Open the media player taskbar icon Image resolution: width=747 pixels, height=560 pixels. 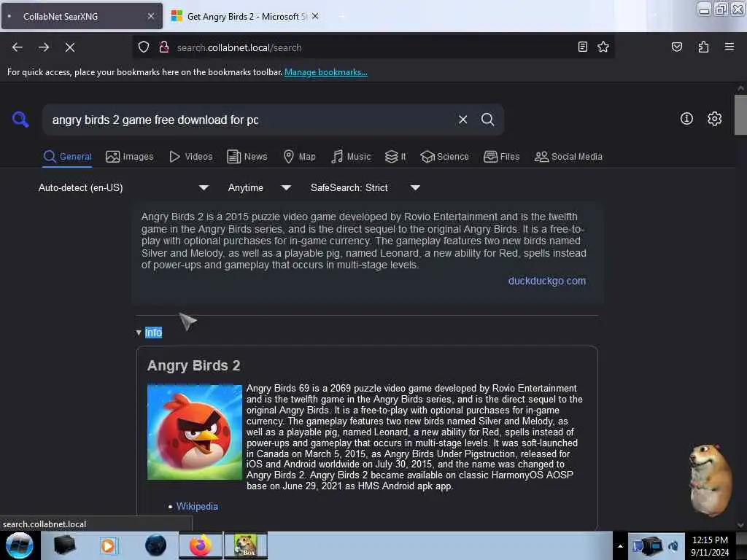pyautogui.click(x=109, y=545)
